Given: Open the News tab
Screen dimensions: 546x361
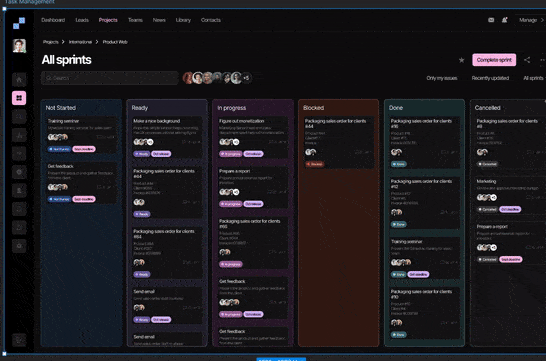Looking at the screenshot, I should click(x=159, y=20).
